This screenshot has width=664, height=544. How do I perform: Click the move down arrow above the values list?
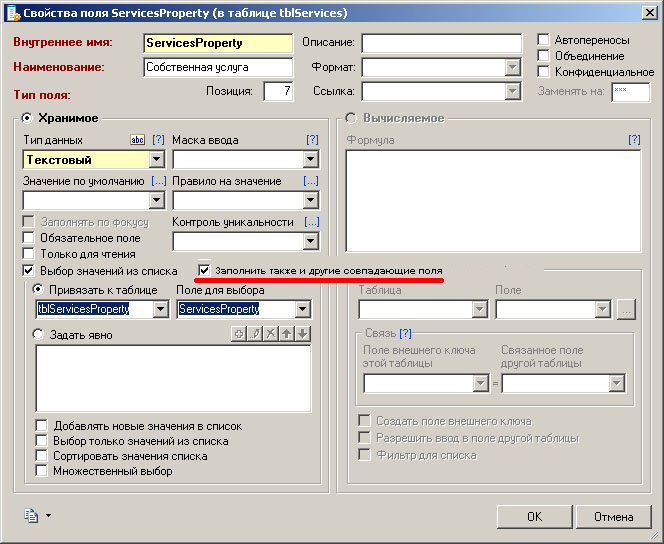coord(303,334)
